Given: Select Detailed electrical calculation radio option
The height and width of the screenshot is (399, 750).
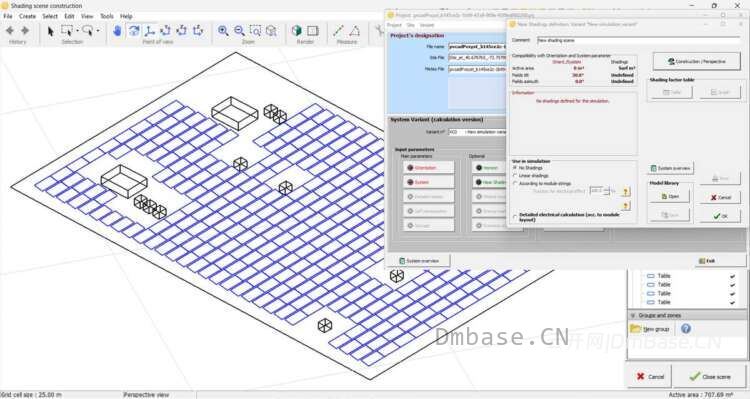Looking at the screenshot, I should click(515, 217).
